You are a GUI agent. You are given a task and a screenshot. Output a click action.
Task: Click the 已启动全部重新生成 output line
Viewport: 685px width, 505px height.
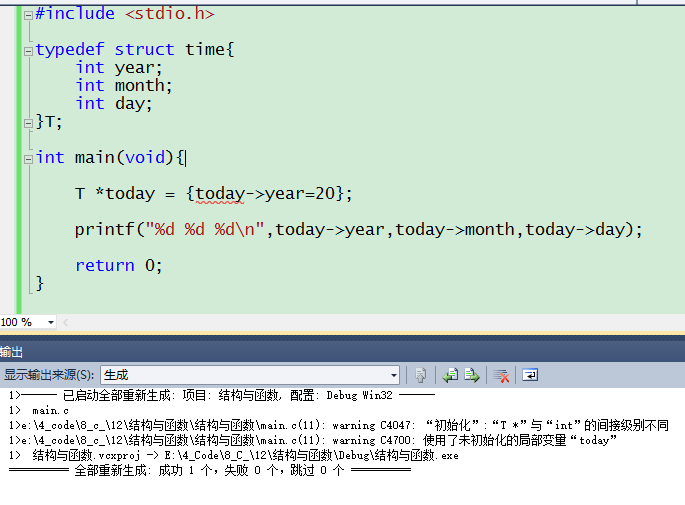tap(222, 395)
